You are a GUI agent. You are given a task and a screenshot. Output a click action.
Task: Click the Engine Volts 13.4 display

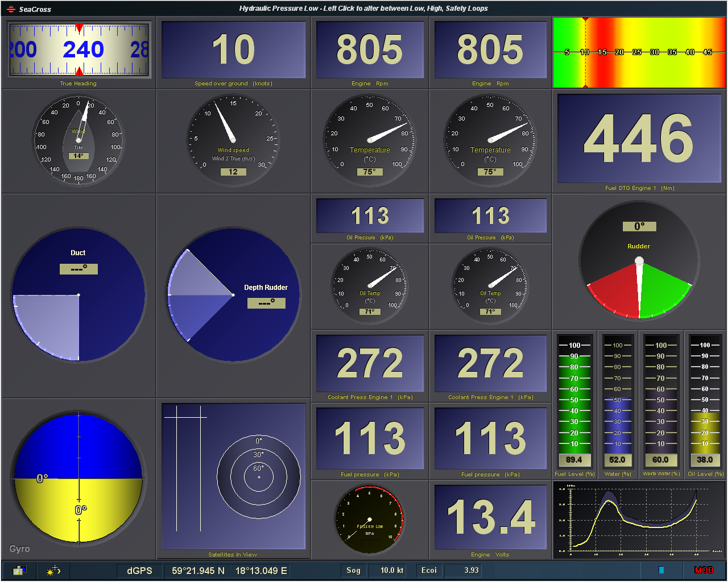pyautogui.click(x=490, y=517)
